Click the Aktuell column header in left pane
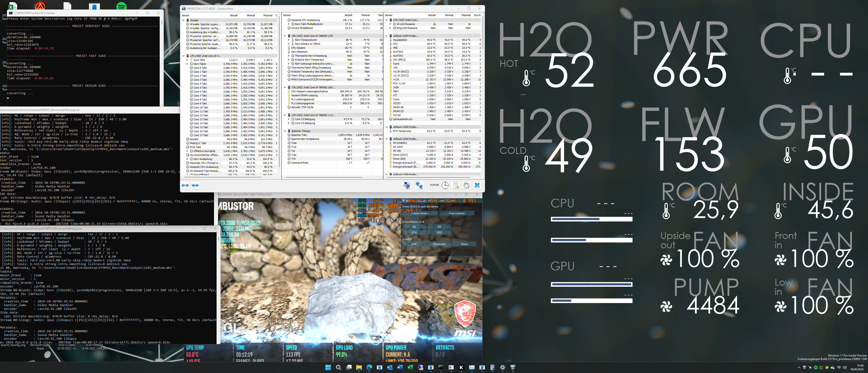868x373 pixels. click(231, 15)
